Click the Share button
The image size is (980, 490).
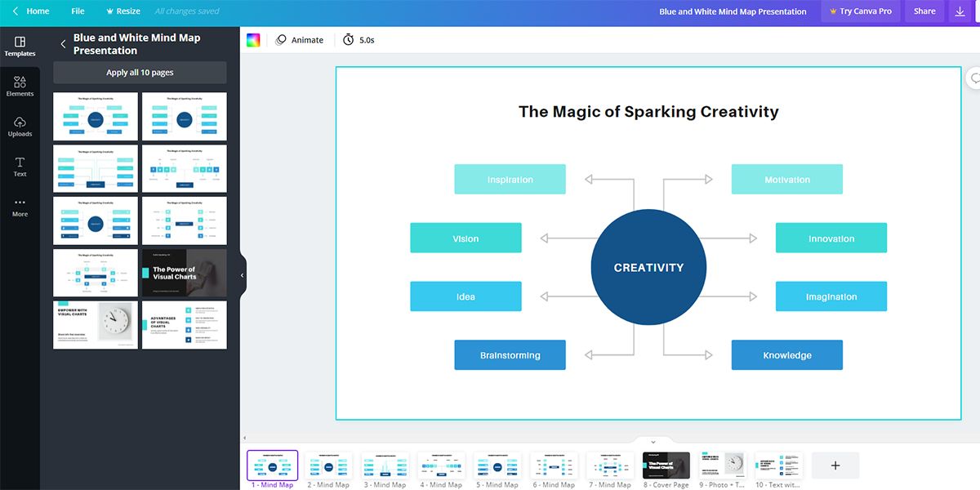(x=924, y=11)
